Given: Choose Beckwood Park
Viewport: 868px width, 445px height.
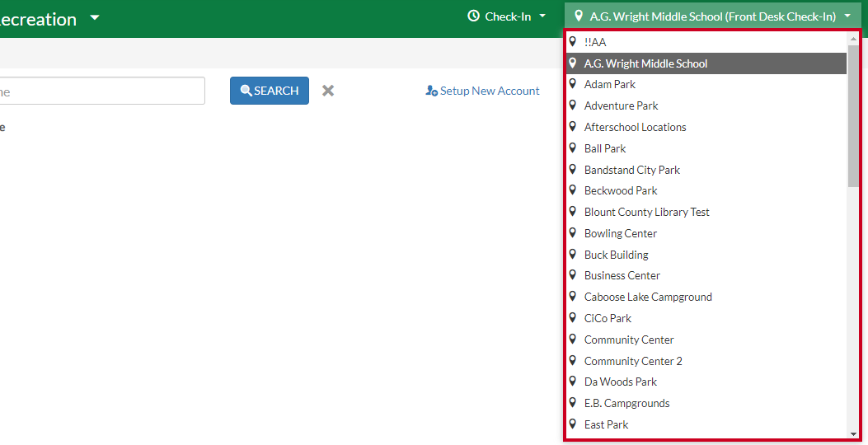Looking at the screenshot, I should pos(706,190).
